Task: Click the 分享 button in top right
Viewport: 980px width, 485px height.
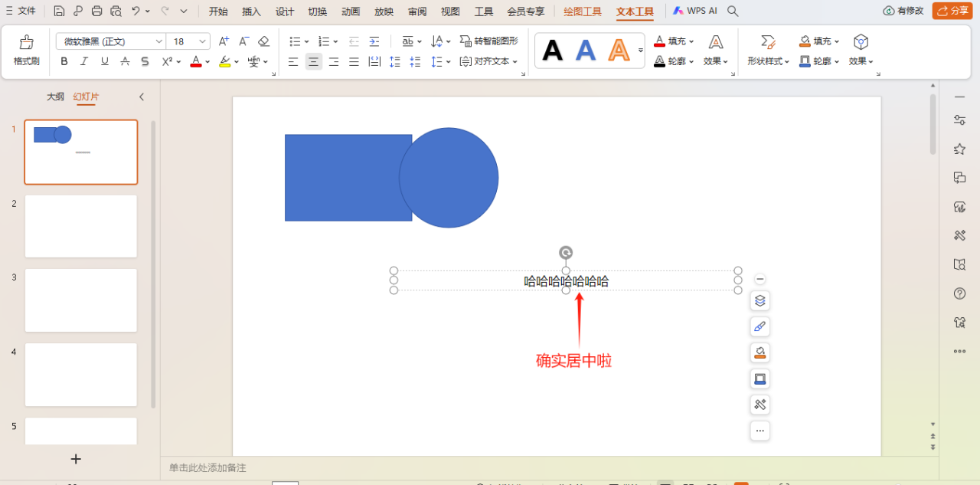Action: pyautogui.click(x=952, y=11)
